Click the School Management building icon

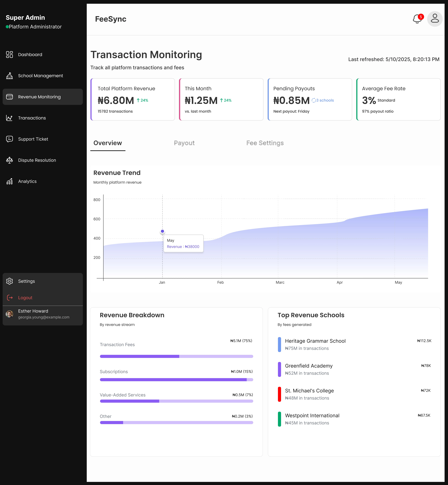(x=9, y=76)
